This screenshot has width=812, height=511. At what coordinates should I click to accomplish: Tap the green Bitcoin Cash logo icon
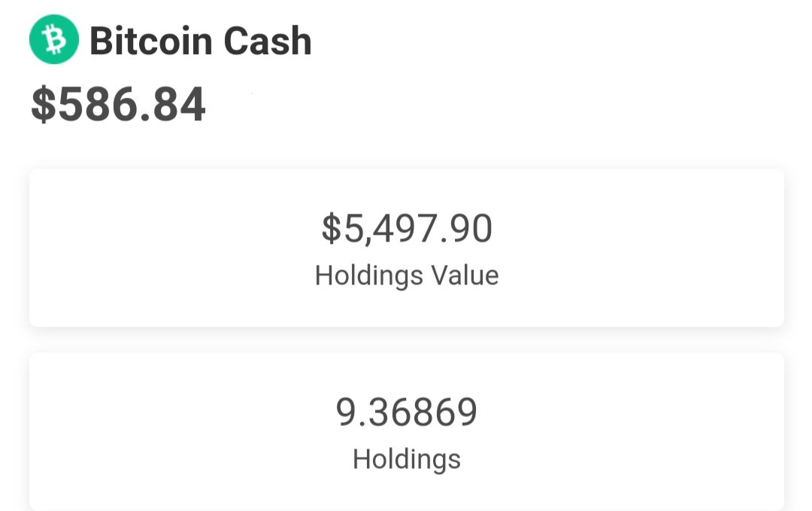tap(54, 39)
